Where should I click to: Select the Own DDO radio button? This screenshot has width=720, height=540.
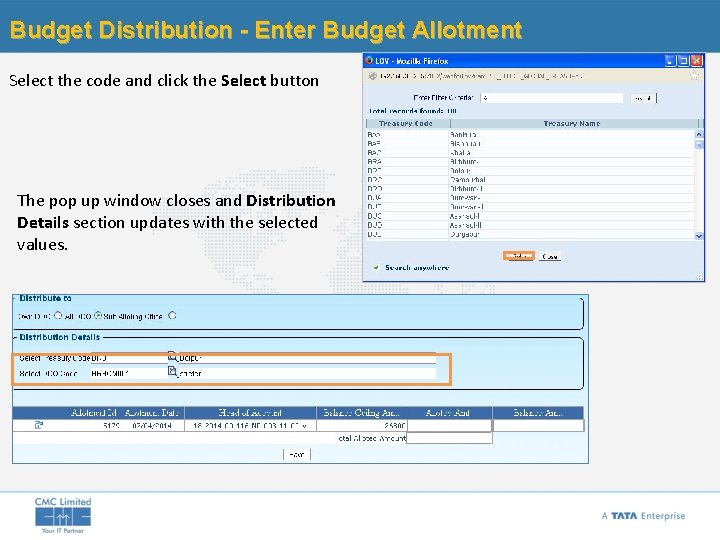[x=58, y=315]
